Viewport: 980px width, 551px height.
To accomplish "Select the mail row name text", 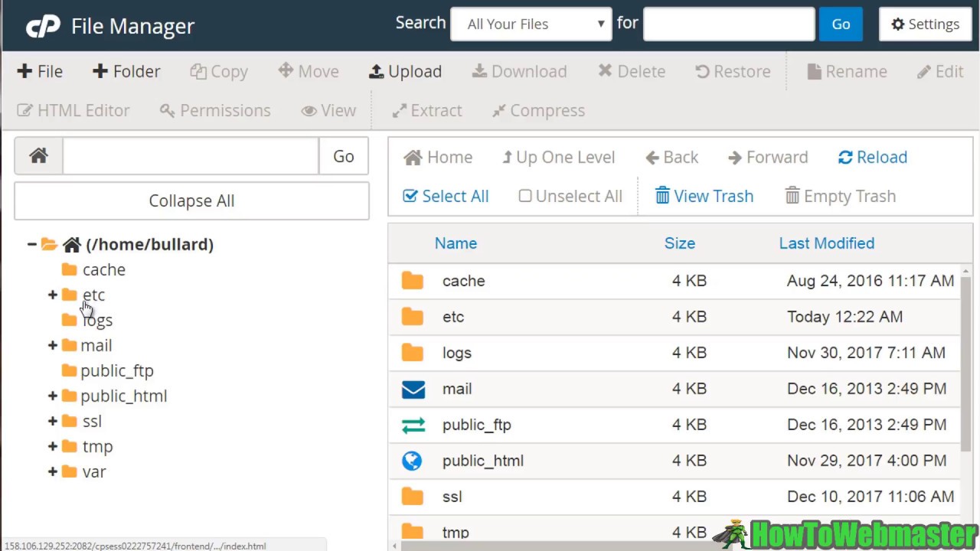I will coord(457,389).
